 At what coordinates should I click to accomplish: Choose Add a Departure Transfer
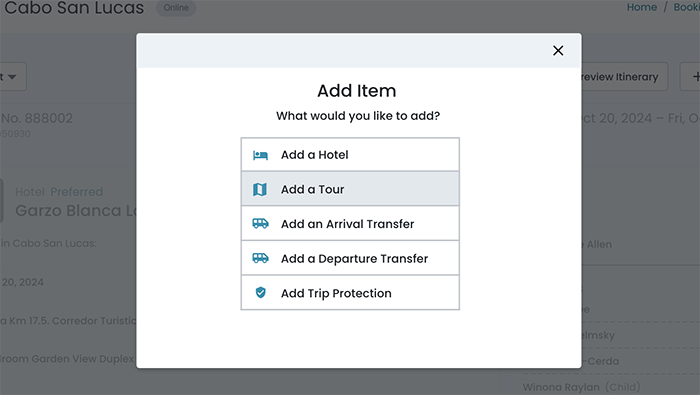[x=350, y=258]
